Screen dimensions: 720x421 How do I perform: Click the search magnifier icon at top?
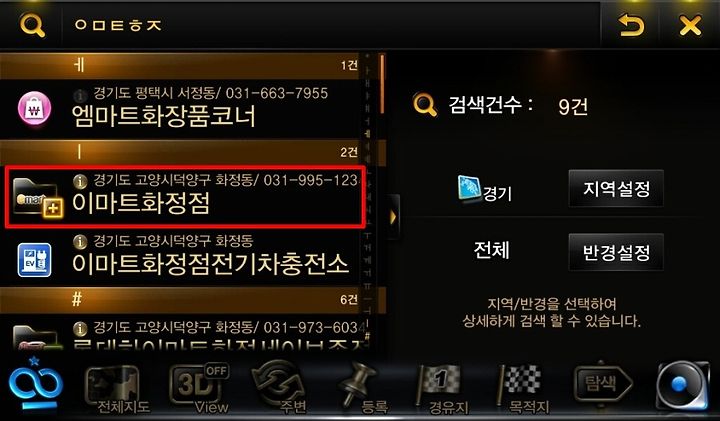33,25
